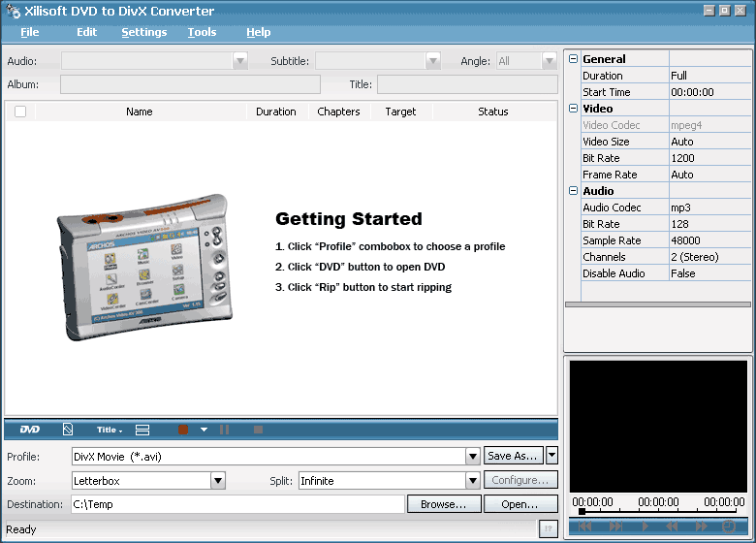The image size is (756, 543).
Task: Open the Subtitle dropdown
Action: (433, 61)
